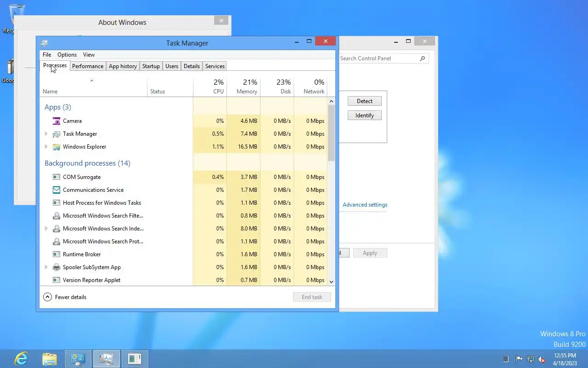Click the search magnifier in Control Panel
The image size is (588, 368).
423,58
